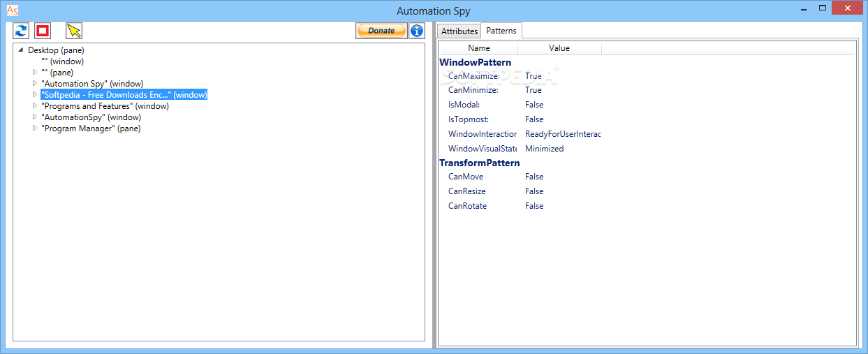Select the empty-name "" (pane) tree item

coord(57,73)
